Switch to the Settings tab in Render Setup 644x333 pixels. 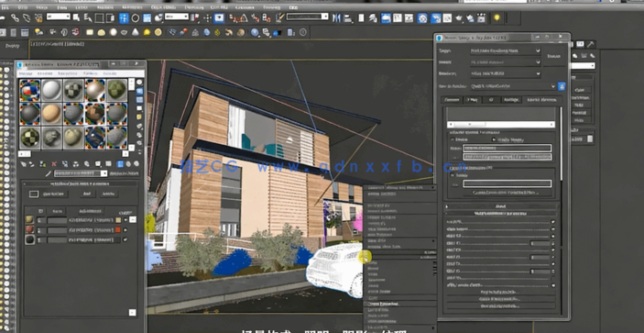[511, 100]
